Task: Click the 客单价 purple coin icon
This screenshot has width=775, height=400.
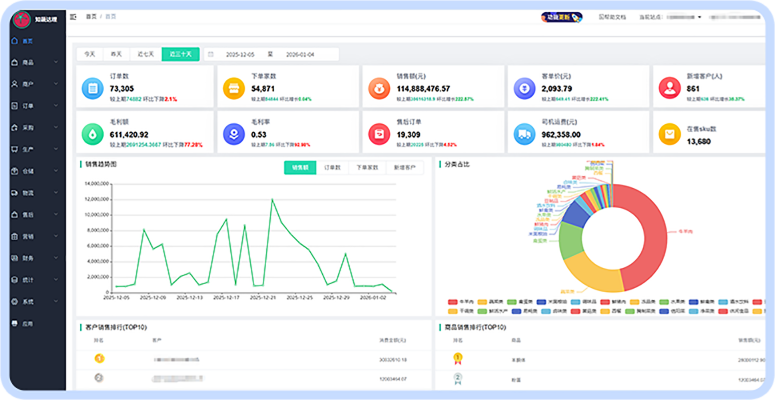Action: [523, 89]
